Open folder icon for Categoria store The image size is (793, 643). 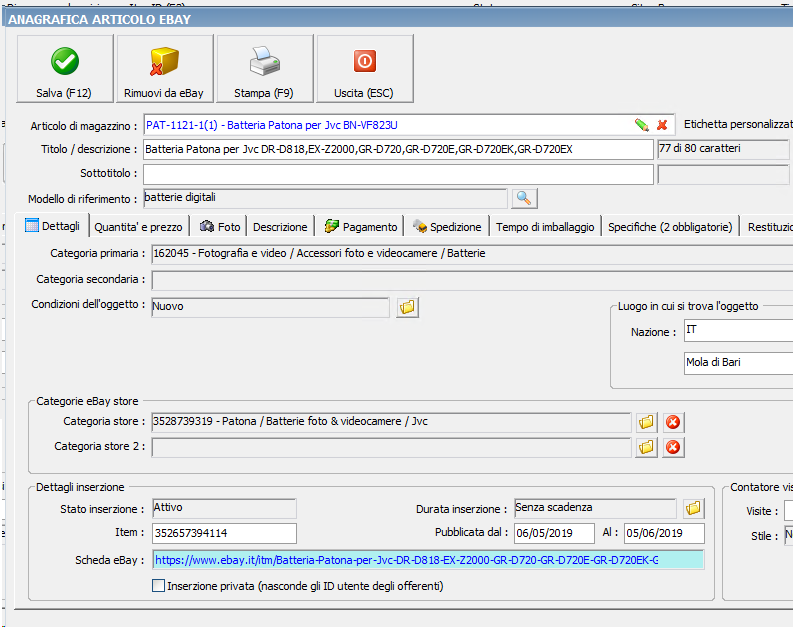pos(646,422)
